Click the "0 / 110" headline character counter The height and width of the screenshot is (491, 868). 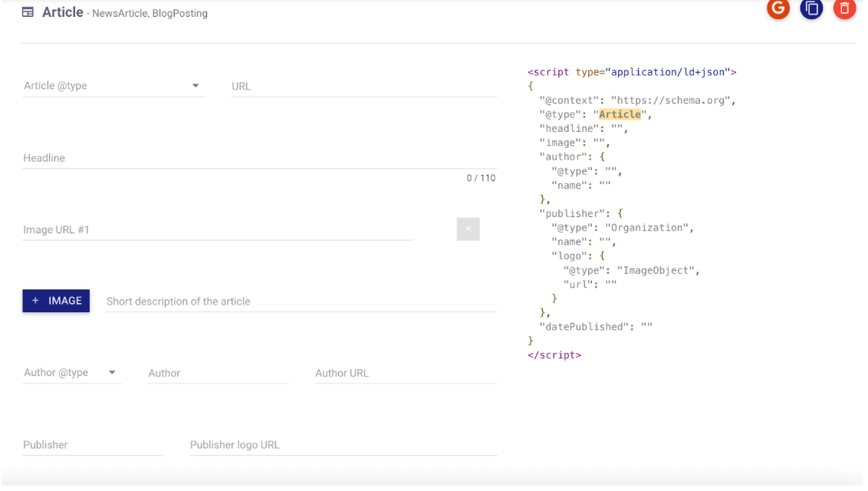coord(481,178)
